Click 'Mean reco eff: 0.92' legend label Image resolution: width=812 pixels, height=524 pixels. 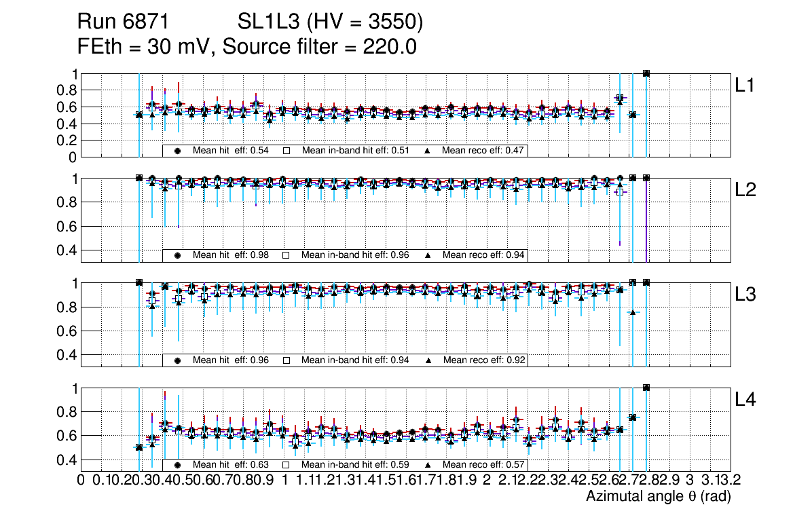(484, 360)
